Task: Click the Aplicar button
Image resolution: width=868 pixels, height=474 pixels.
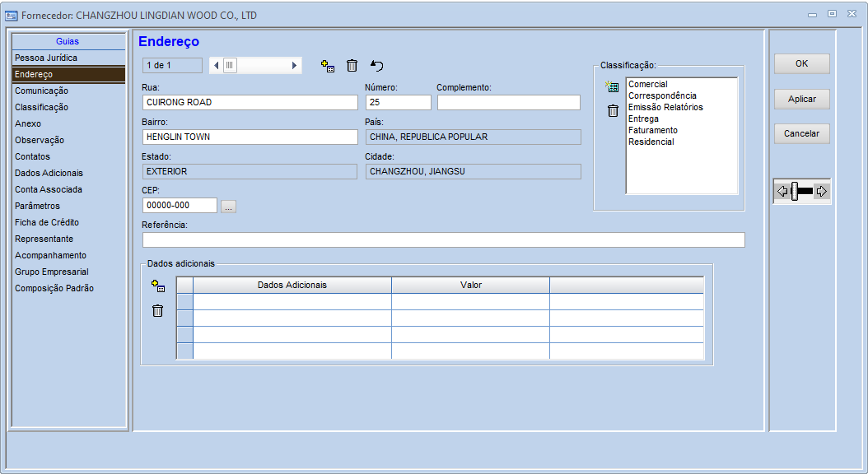Action: (x=801, y=99)
